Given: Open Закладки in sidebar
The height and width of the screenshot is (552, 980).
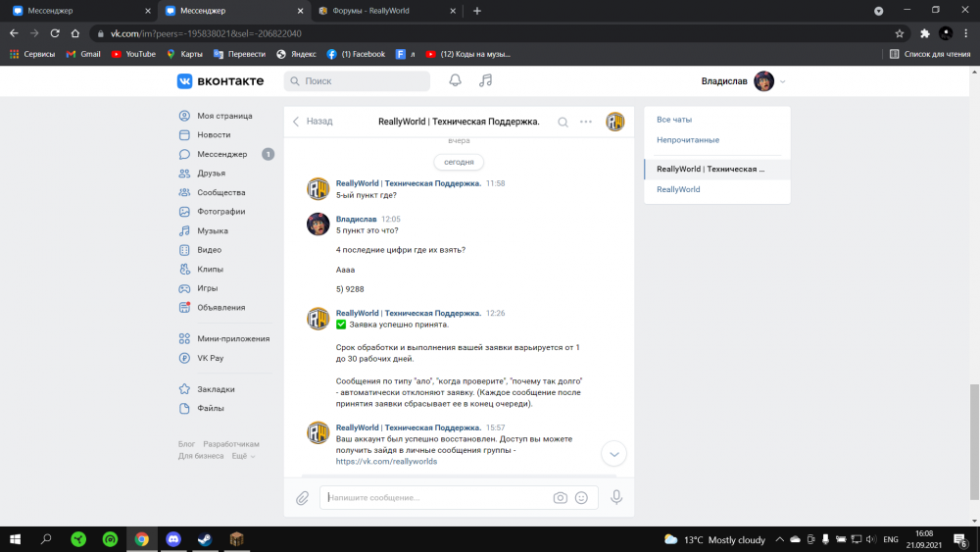Looking at the screenshot, I should (x=216, y=389).
